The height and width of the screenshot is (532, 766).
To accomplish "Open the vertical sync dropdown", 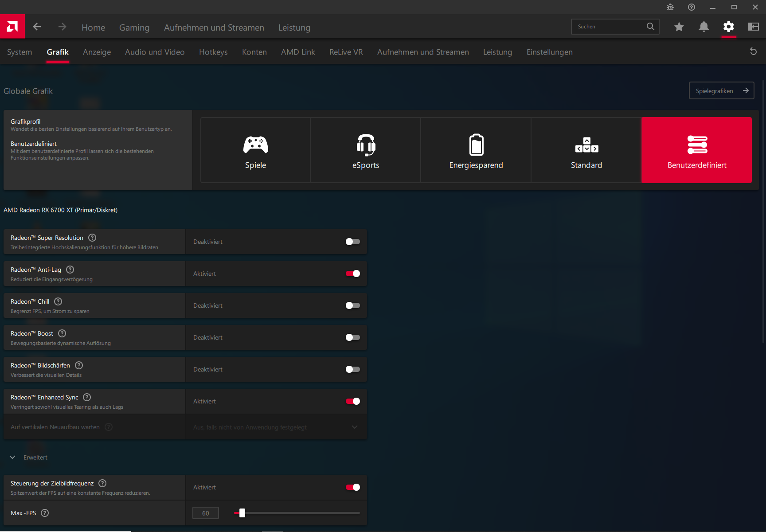I will [276, 427].
